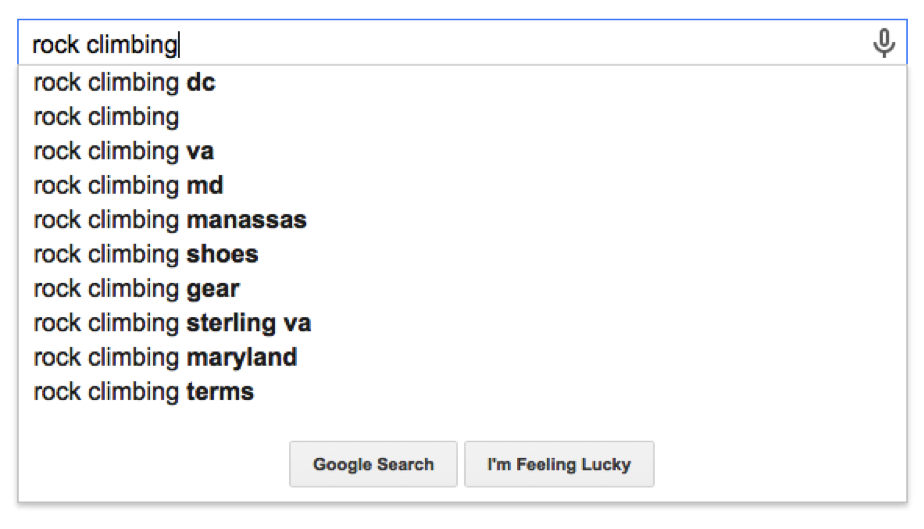Open the last autocomplete entry ending in terms

point(462,391)
